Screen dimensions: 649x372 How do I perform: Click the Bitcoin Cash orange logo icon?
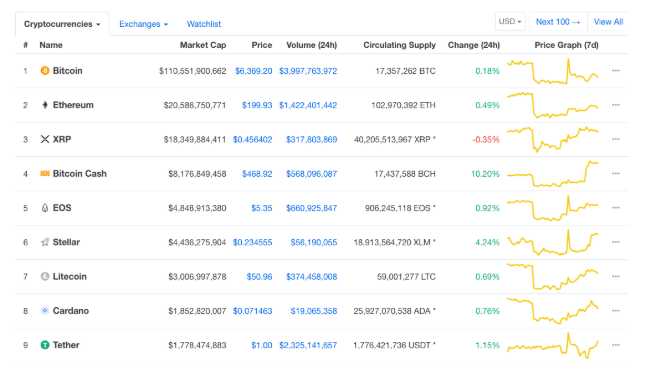(45, 173)
